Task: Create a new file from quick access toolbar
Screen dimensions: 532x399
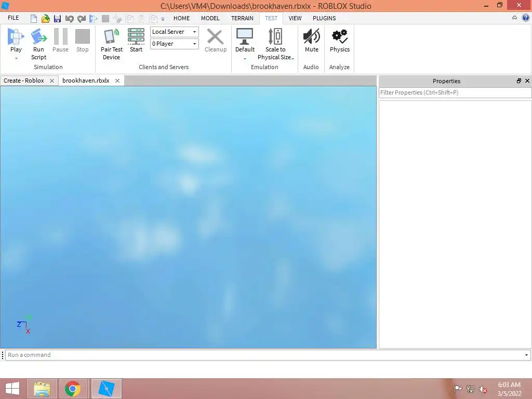Action: (34, 18)
